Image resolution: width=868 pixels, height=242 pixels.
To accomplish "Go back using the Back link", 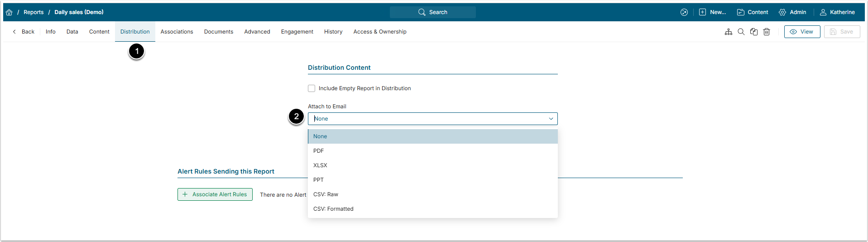I will coord(24,32).
